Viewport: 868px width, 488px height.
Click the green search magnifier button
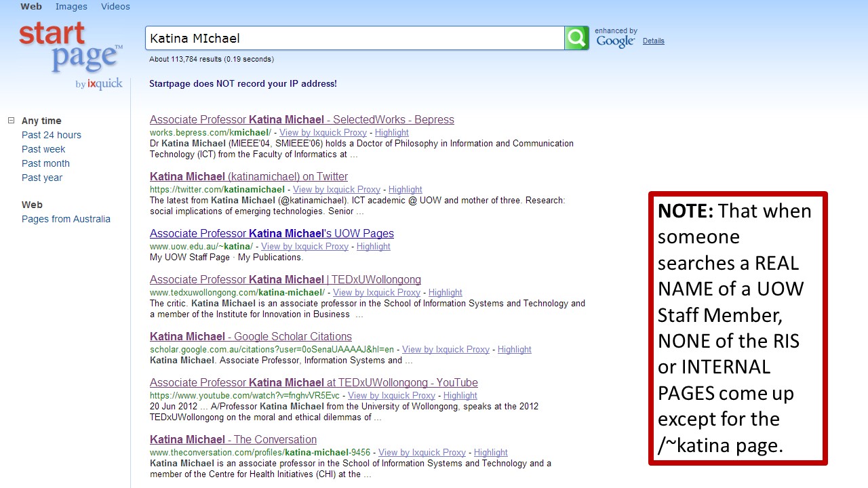(576, 38)
